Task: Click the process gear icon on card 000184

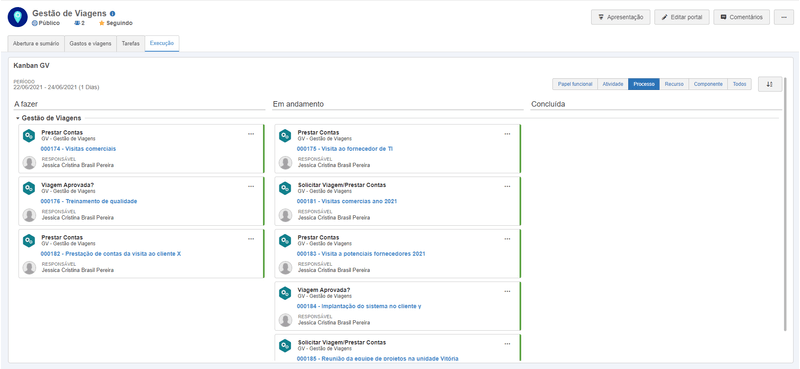Action: (x=285, y=293)
